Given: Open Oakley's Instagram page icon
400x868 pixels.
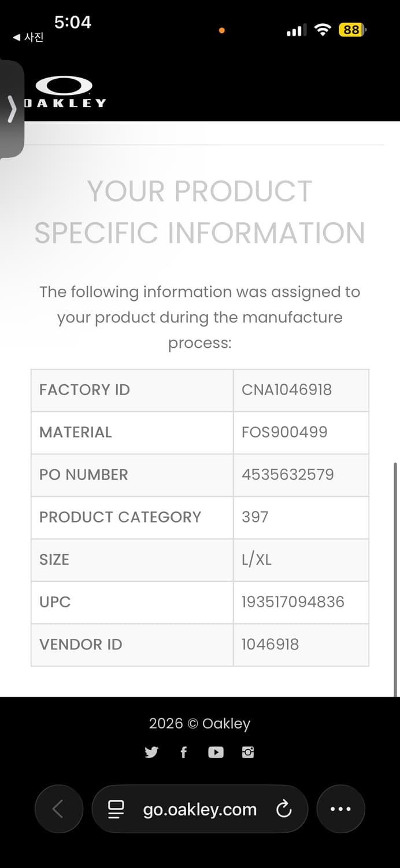Looking at the screenshot, I should click(248, 752).
